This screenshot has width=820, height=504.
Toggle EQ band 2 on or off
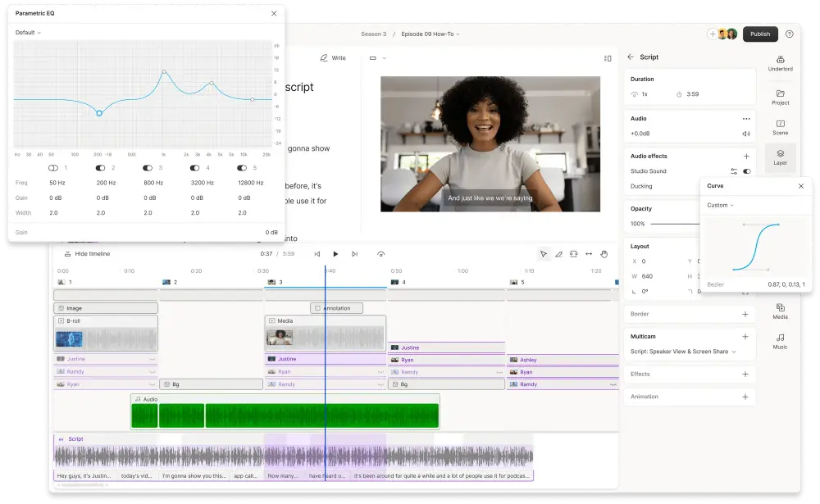pos(102,168)
